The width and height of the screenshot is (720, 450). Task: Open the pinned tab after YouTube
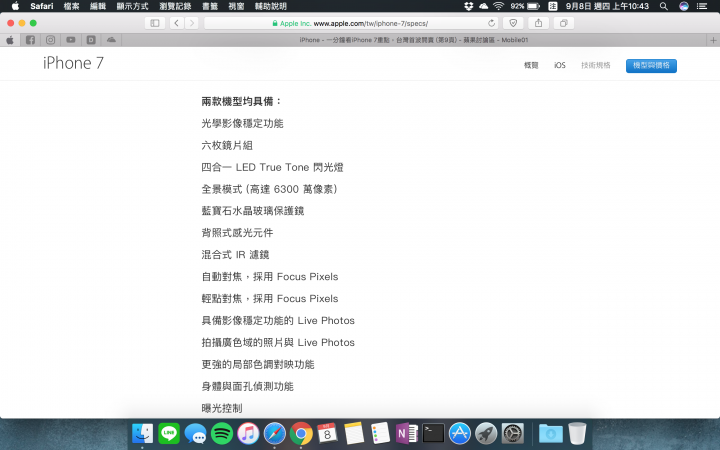91,40
